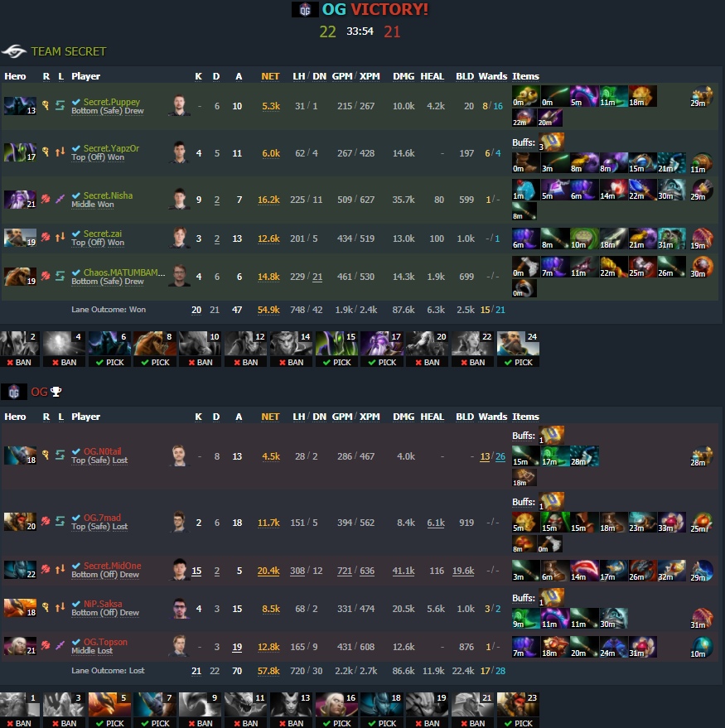Click the verified checkmark beside Secret.zai
This screenshot has height=728, width=725.
(76, 234)
